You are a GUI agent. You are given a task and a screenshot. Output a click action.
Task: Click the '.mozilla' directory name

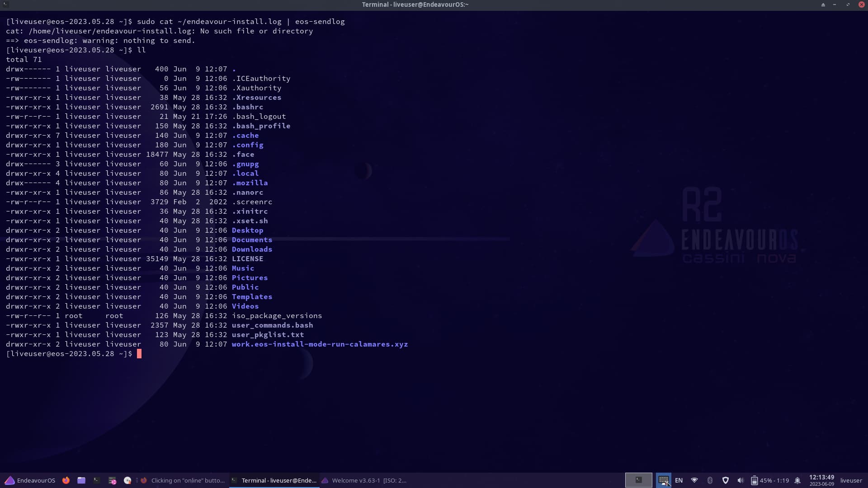pos(250,183)
